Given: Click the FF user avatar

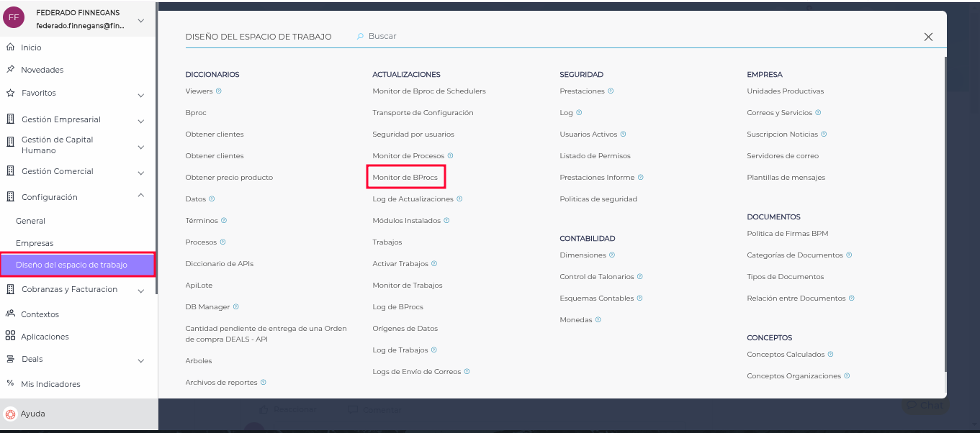Looking at the screenshot, I should (x=14, y=17).
